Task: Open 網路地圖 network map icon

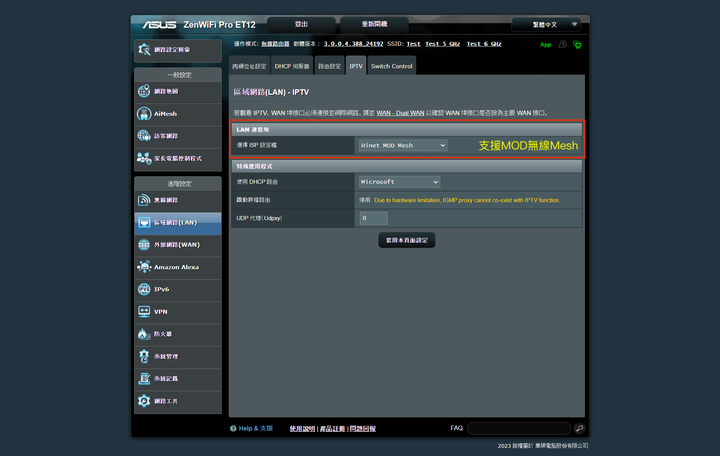Action: 144,91
